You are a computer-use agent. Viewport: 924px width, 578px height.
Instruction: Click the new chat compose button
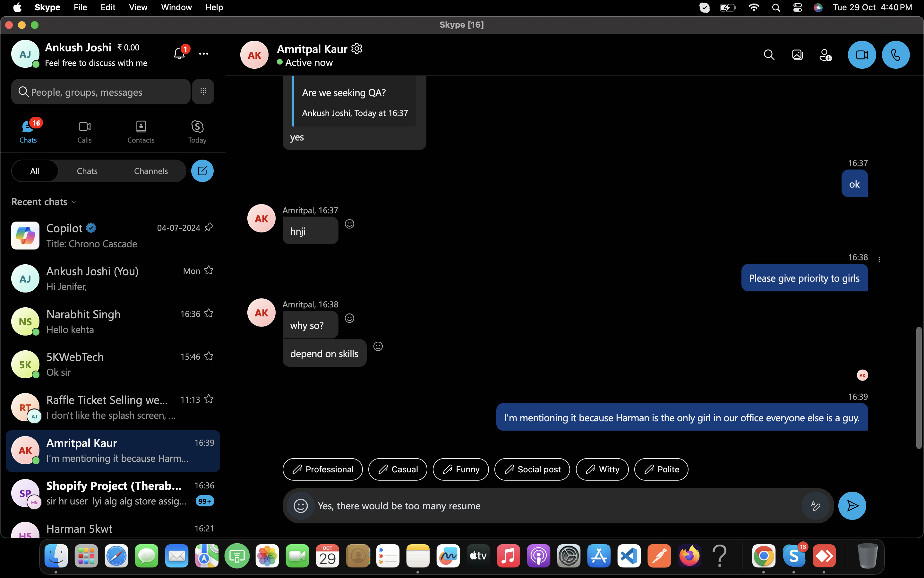click(x=202, y=171)
